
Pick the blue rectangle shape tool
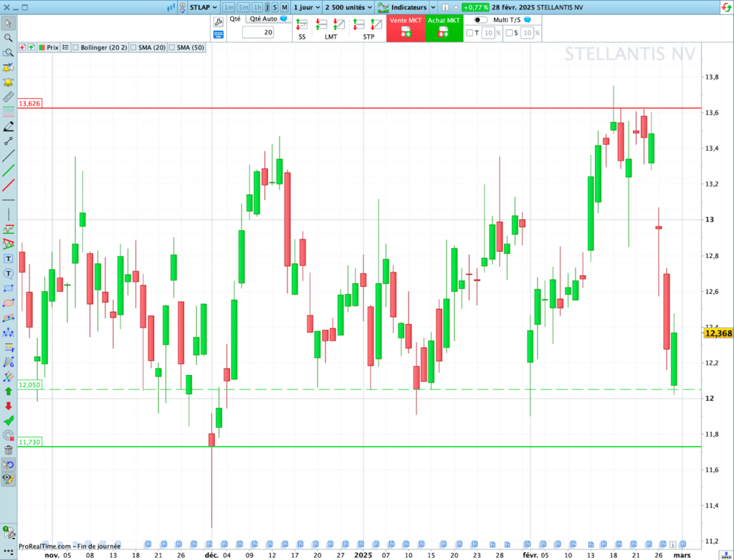tap(9, 288)
